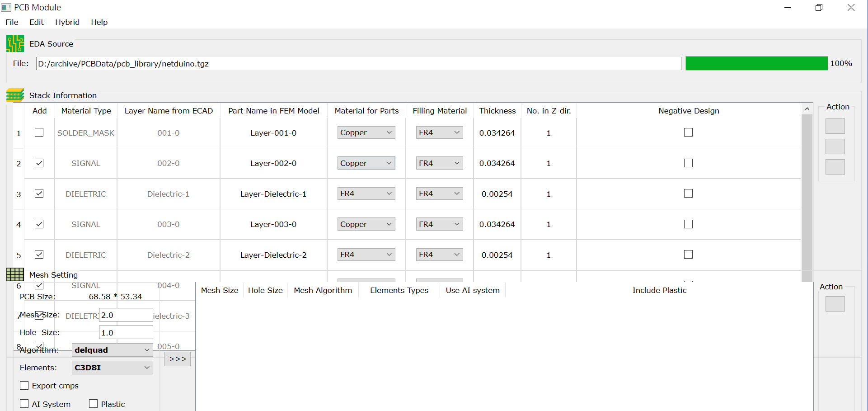Click the Negative Design column header
Screen dimensions: 868x411
click(x=688, y=111)
